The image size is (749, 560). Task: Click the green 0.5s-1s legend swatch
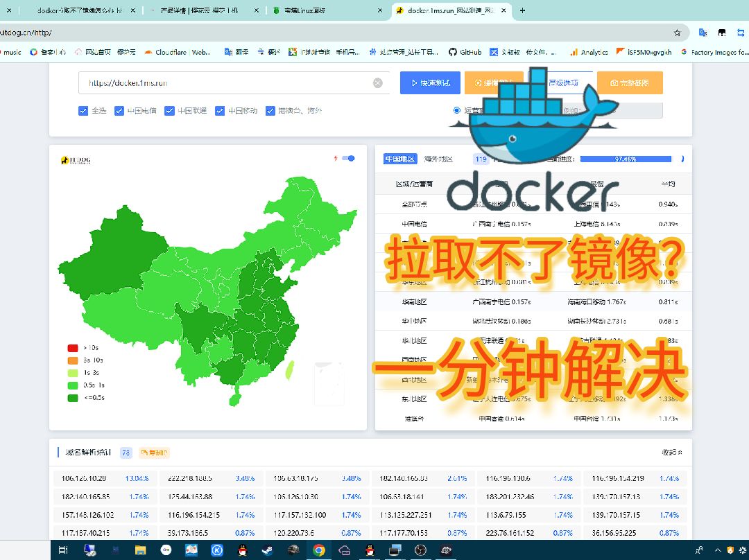[x=73, y=385]
